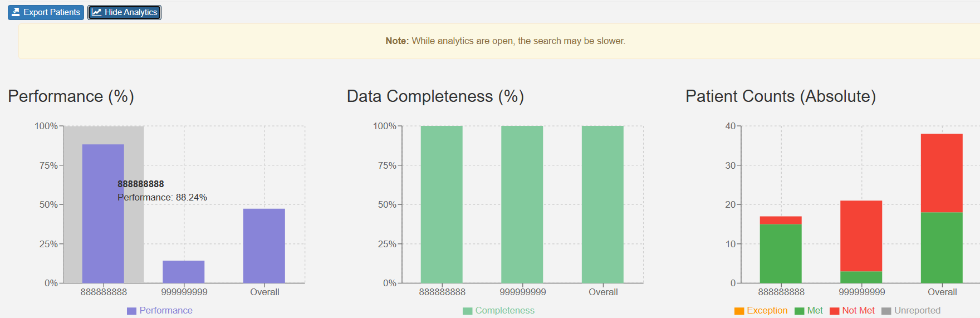The image size is (980, 318).
Task: Click the 999999999 performance bar
Action: tap(184, 272)
